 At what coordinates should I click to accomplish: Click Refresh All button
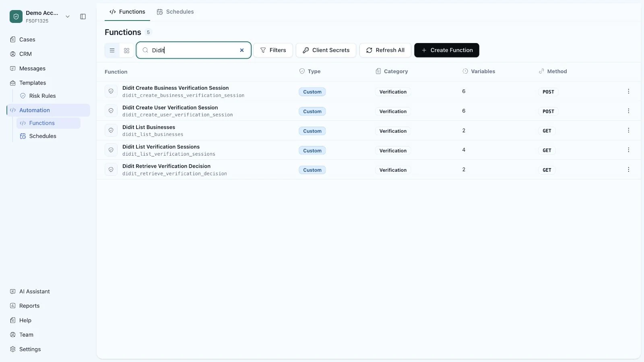click(385, 50)
